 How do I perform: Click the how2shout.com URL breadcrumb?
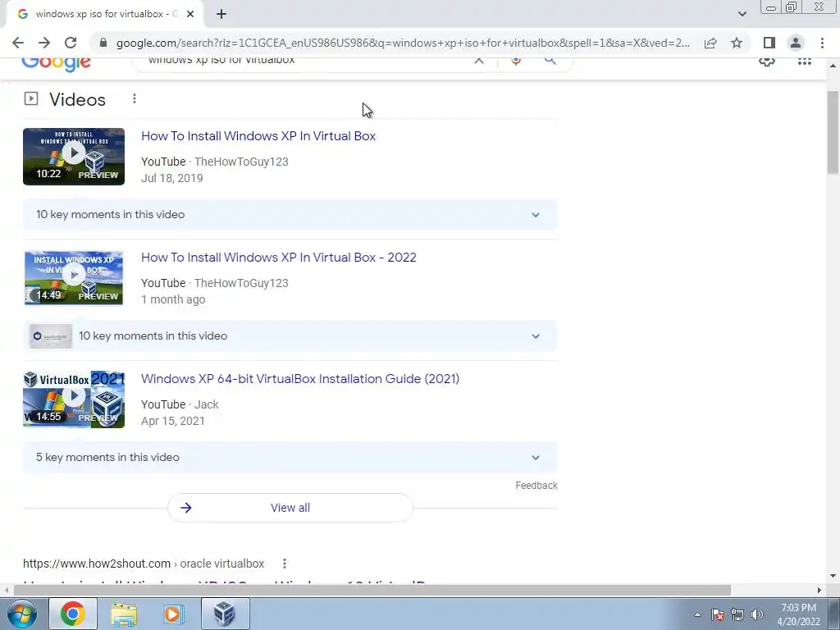coord(144,564)
